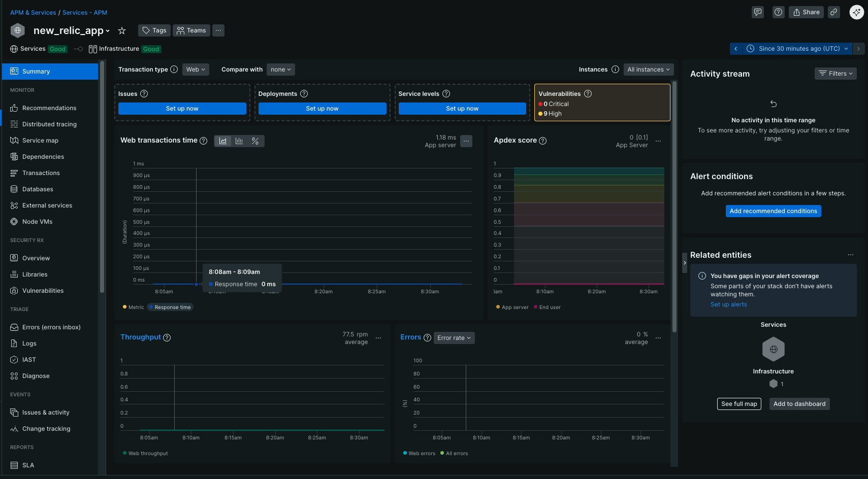Open Web transactions time chart options menu
Viewport: 868px width, 479px height.
[466, 141]
